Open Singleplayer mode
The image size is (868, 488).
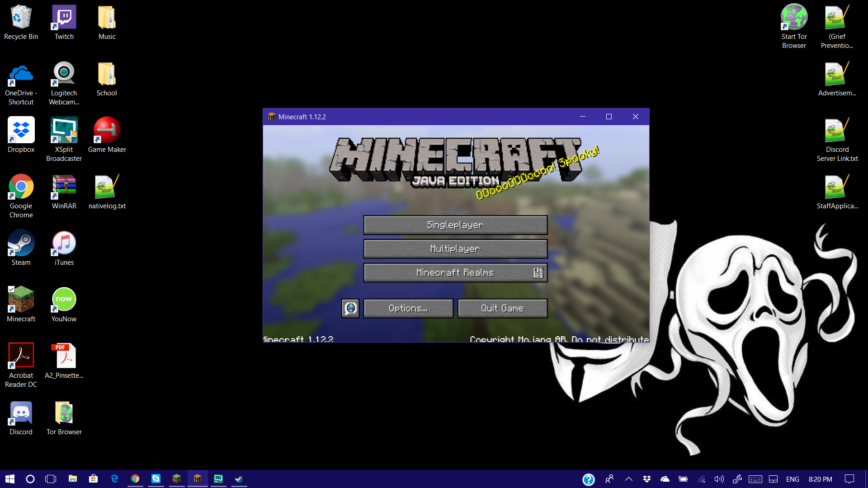click(x=455, y=225)
